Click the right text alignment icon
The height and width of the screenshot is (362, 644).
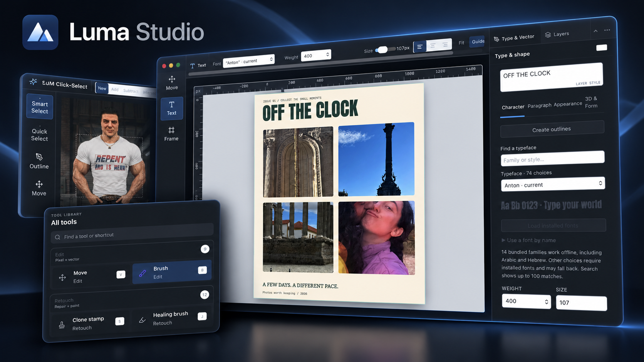[x=445, y=45]
